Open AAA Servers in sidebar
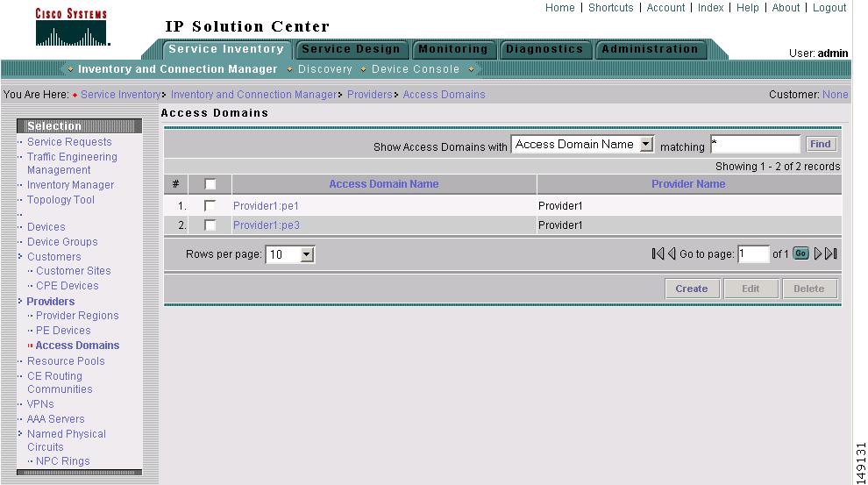 pos(55,419)
